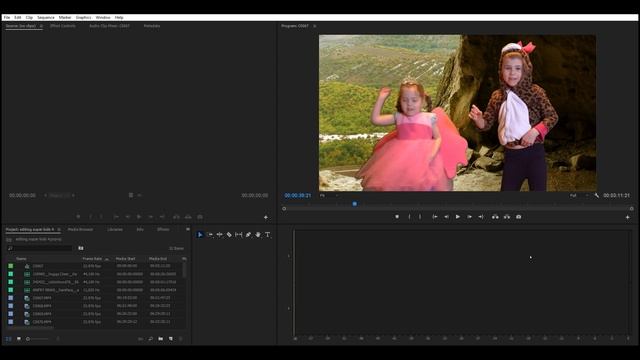The height and width of the screenshot is (360, 640).
Task: Go to Out point in Program monitor
Action: [481, 217]
